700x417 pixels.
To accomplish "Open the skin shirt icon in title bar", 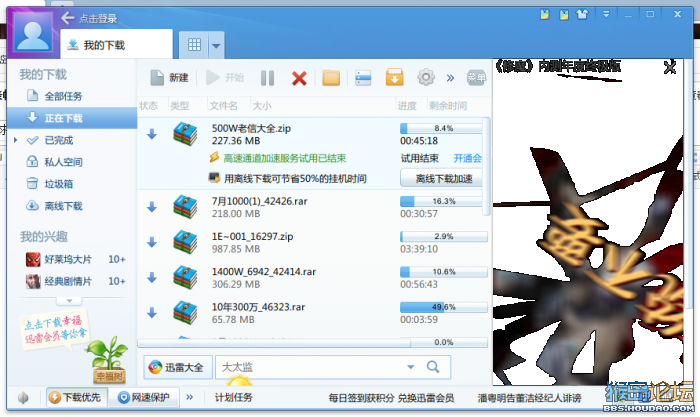I will (582, 14).
